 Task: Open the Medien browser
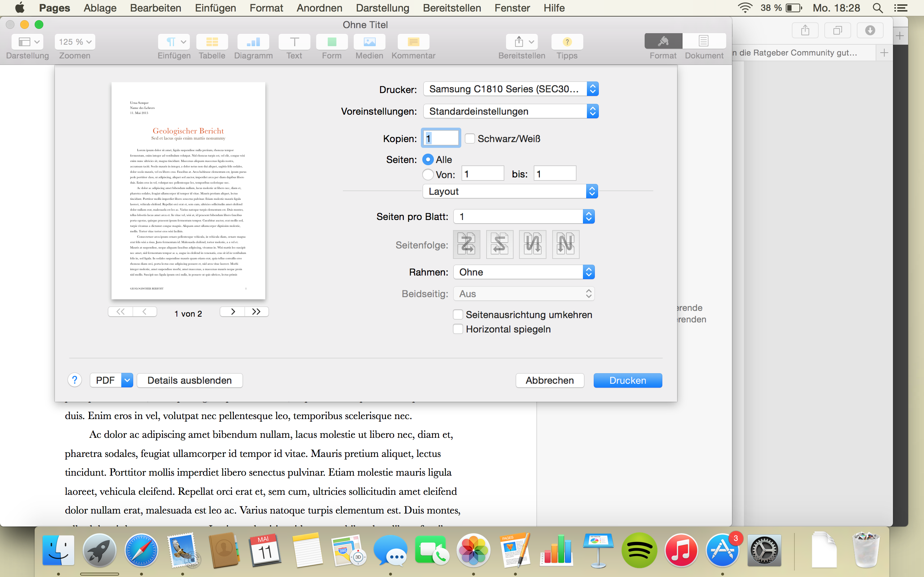pyautogui.click(x=369, y=42)
